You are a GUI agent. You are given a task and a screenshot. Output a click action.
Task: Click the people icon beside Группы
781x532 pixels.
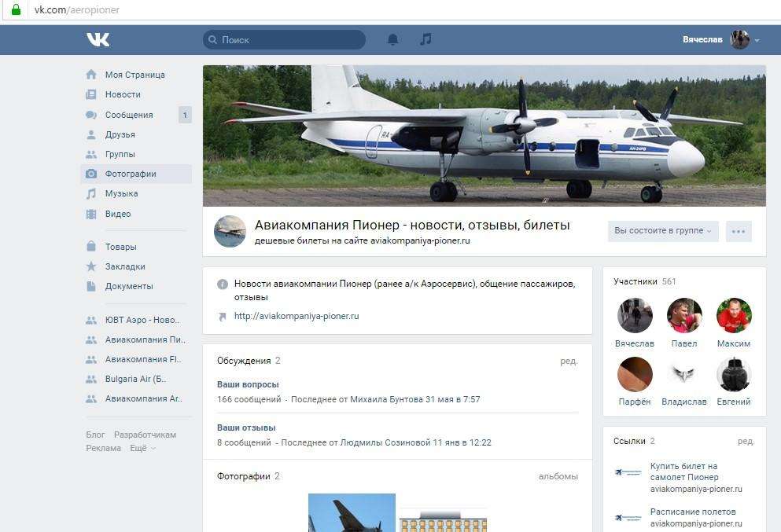click(x=91, y=154)
